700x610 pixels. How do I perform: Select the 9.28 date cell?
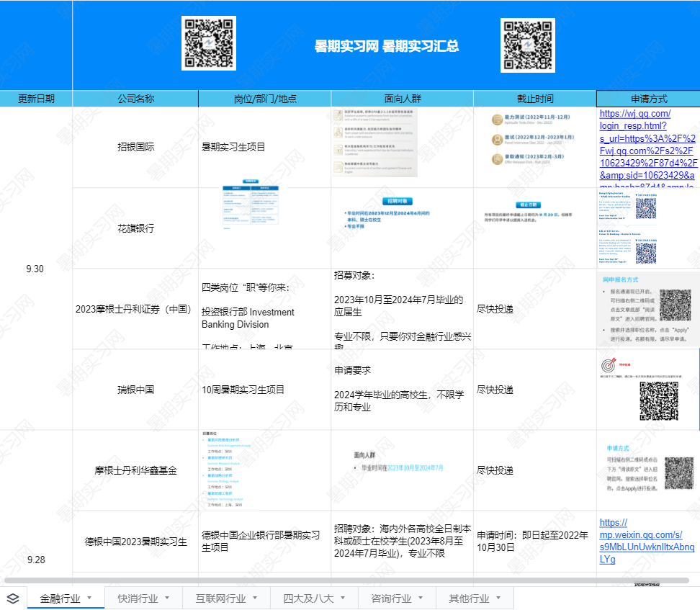36,560
